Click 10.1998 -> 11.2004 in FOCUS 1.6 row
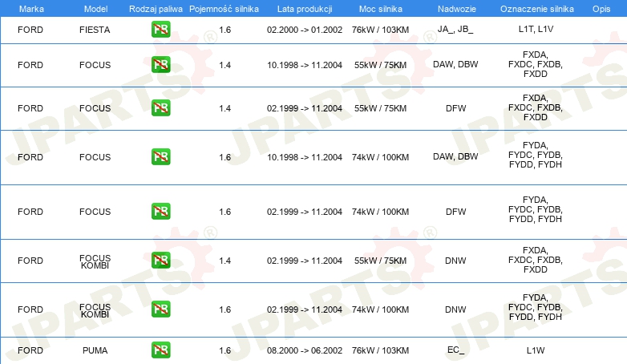 coord(305,158)
